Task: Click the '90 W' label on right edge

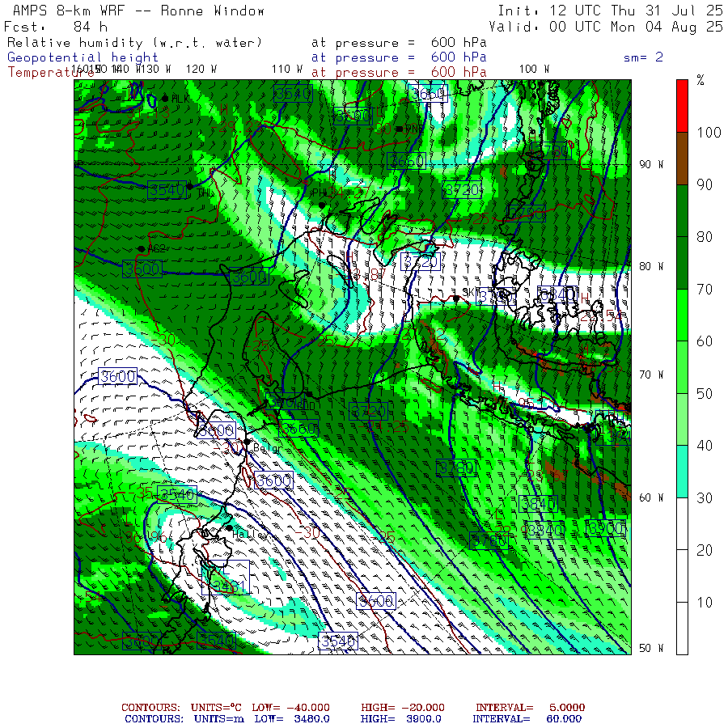Action: [651, 164]
